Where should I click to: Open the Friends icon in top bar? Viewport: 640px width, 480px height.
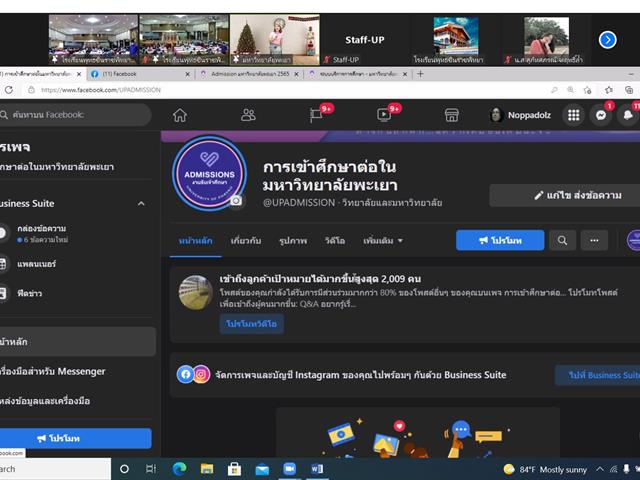[x=248, y=116]
